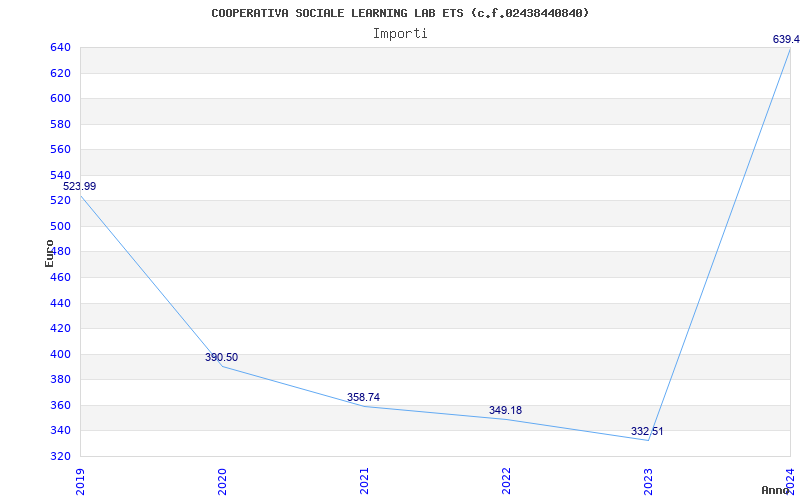800x500 pixels.
Task: Click the 390.50 data label
Action: [x=221, y=357]
